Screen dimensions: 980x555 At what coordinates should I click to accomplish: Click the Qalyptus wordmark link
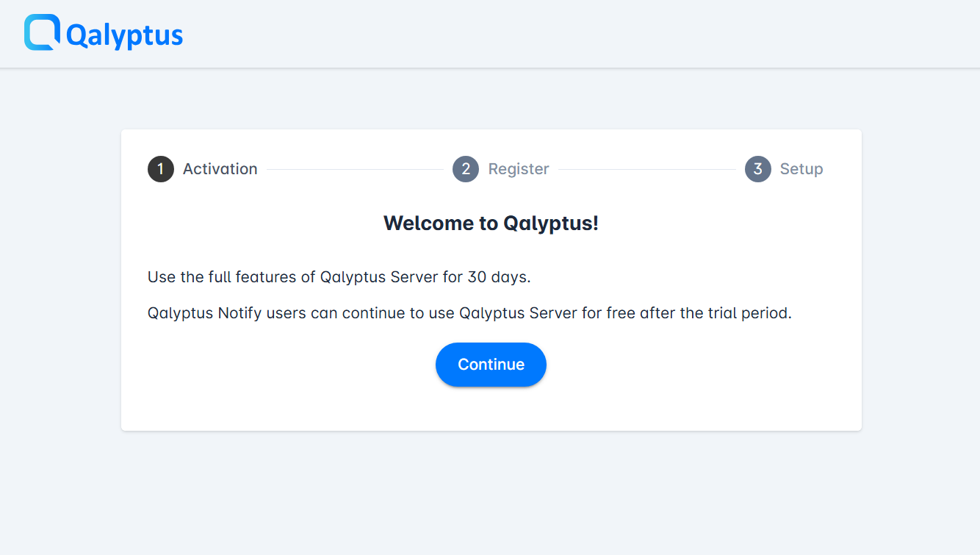[x=123, y=33]
